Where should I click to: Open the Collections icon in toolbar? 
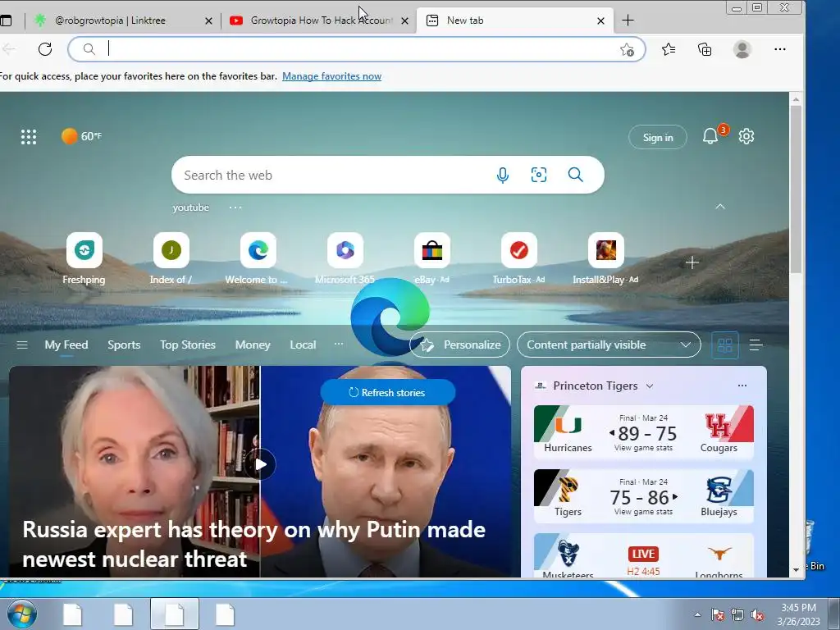click(705, 49)
